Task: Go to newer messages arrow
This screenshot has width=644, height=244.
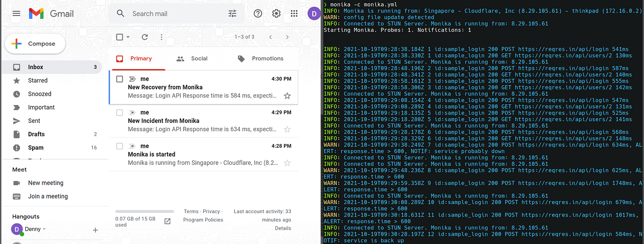Action: (270, 37)
